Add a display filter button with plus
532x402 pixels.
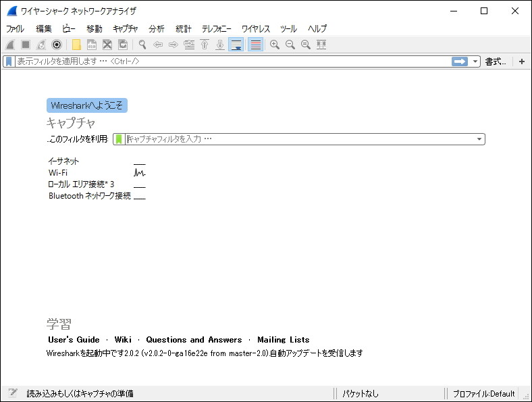point(522,61)
